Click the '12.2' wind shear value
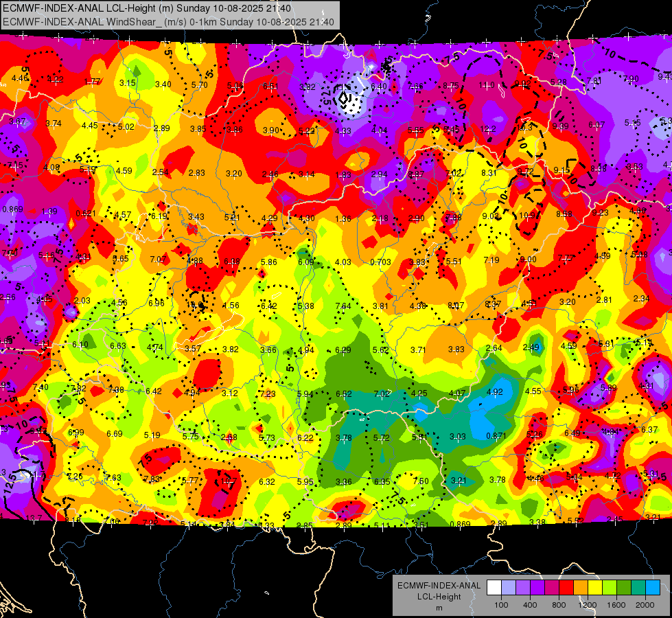 488,128
